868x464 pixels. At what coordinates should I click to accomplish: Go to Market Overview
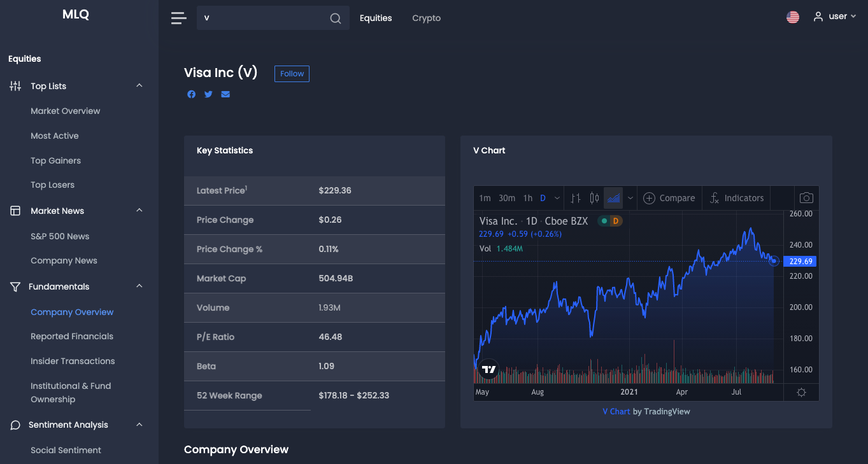tap(66, 111)
